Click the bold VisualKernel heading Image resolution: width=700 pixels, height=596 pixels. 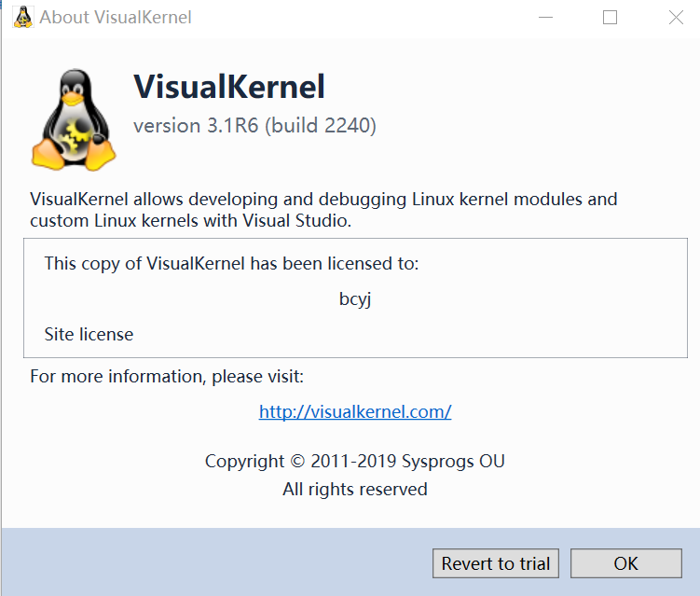229,87
